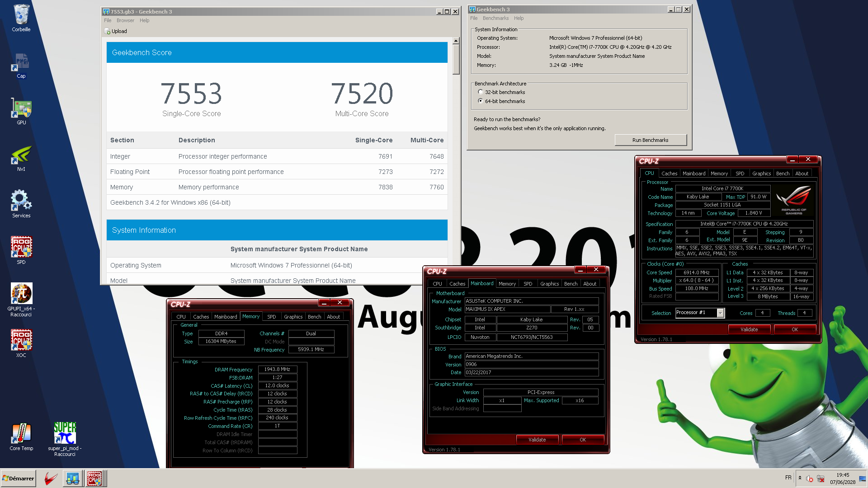Image resolution: width=868 pixels, height=488 pixels.
Task: Click the multi-core score 7520
Action: point(362,94)
